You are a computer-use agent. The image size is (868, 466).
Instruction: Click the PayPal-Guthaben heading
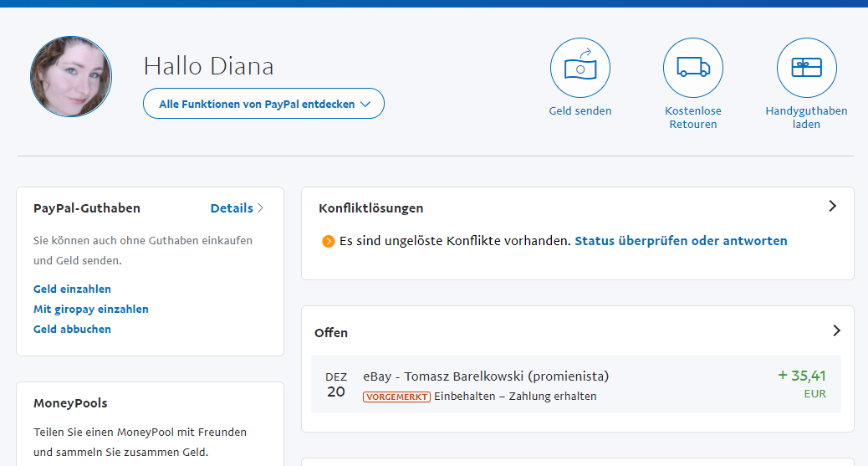click(x=87, y=208)
